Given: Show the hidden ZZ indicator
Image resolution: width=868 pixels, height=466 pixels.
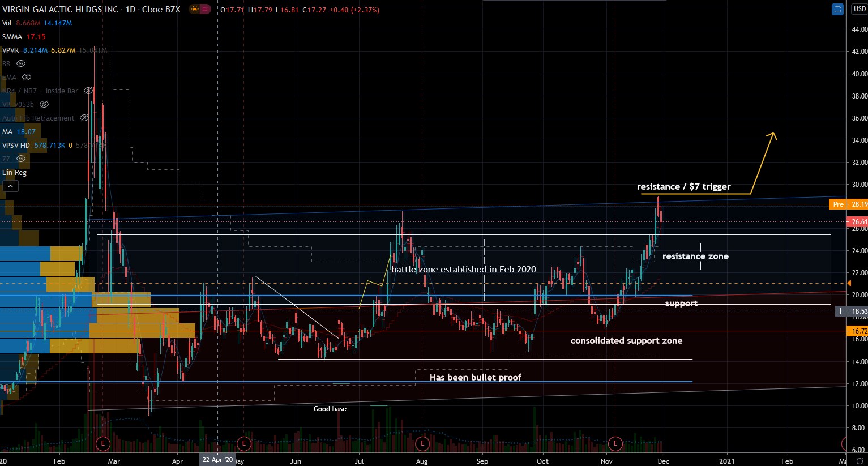Looking at the screenshot, I should point(21,159).
